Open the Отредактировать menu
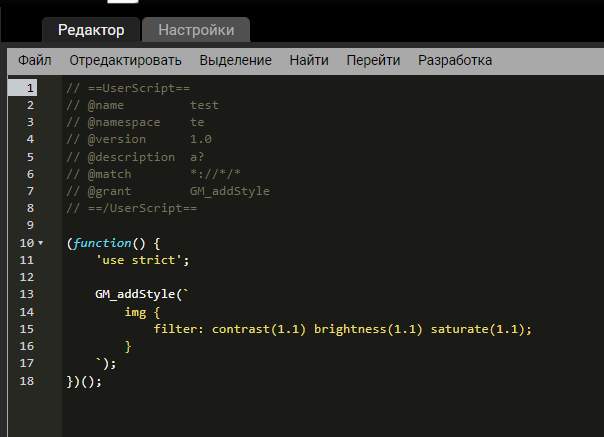The width and height of the screenshot is (604, 437). 125,61
